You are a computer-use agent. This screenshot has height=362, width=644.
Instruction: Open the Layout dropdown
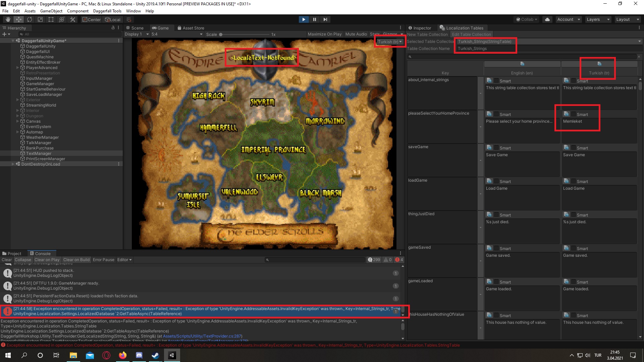pos(627,19)
